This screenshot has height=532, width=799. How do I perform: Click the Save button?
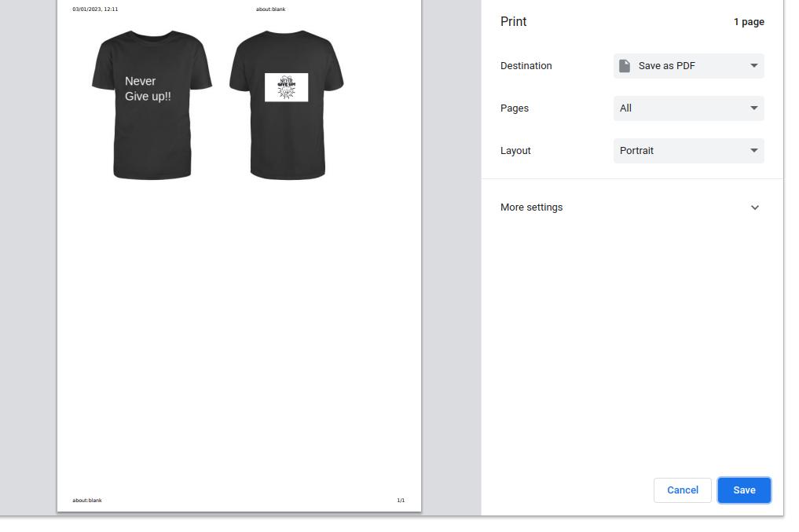(x=743, y=490)
